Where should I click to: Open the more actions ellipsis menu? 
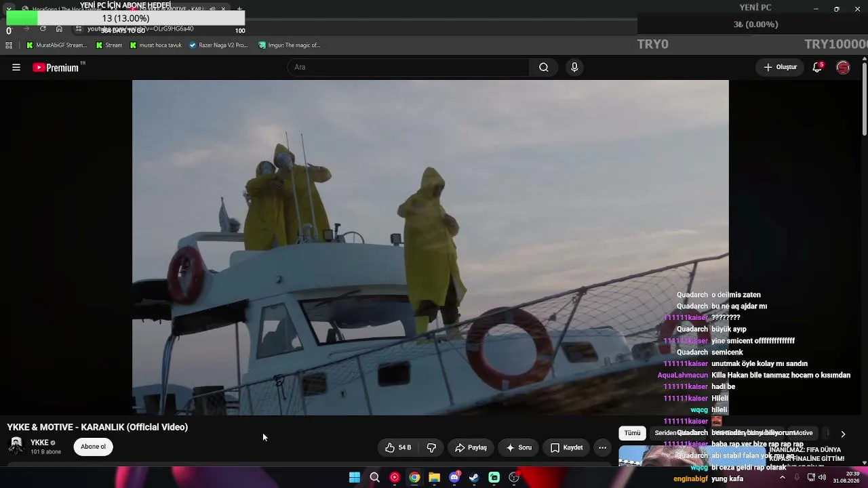coord(602,447)
